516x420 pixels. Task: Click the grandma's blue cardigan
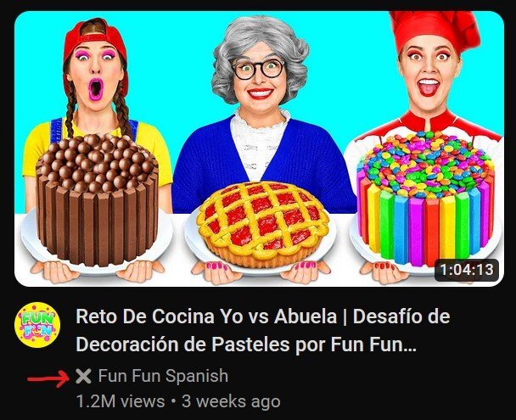263,165
